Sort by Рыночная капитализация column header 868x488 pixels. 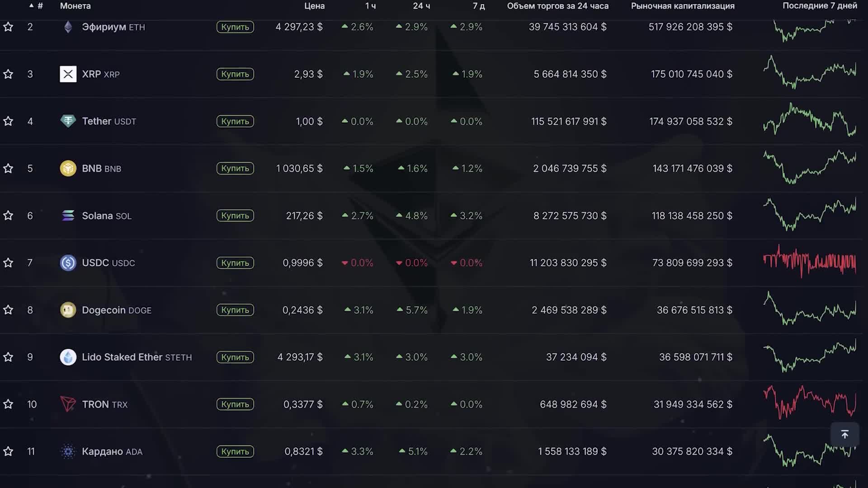click(x=682, y=6)
